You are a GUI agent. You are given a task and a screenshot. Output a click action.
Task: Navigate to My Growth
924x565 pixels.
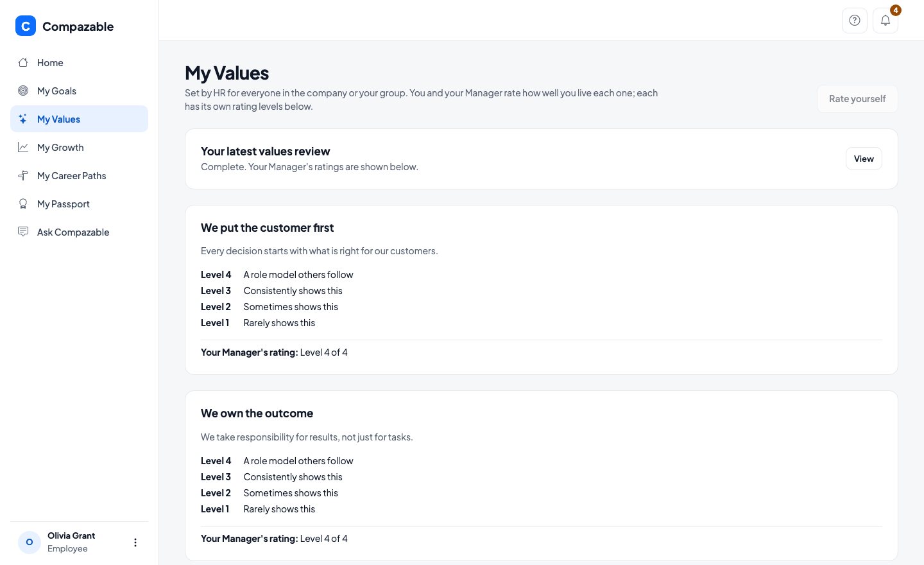(x=79, y=147)
